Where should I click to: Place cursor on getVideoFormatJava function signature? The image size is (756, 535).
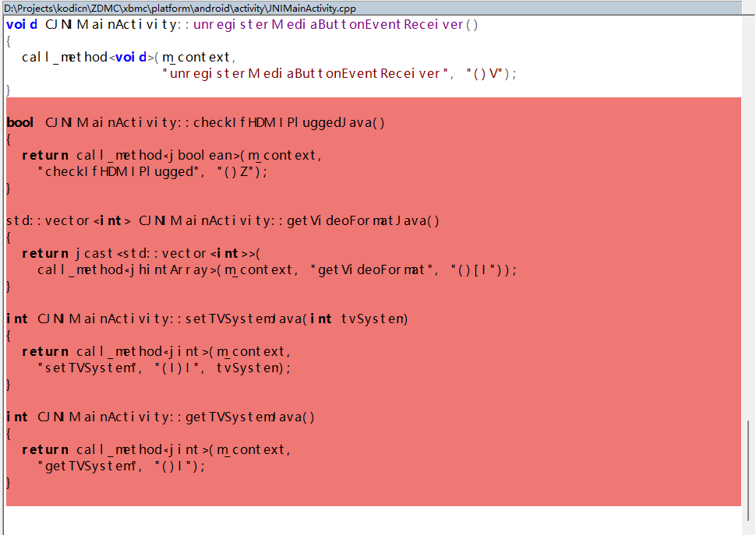pos(362,220)
